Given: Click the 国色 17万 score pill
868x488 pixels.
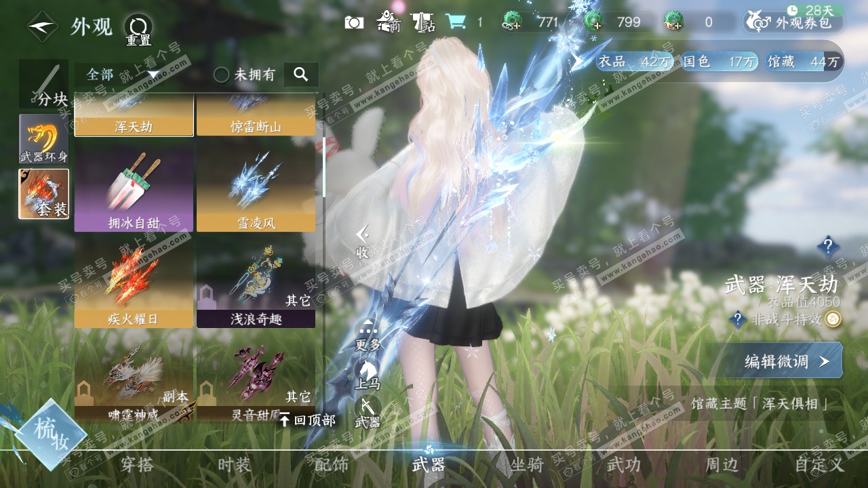Looking at the screenshot, I should point(719,62).
